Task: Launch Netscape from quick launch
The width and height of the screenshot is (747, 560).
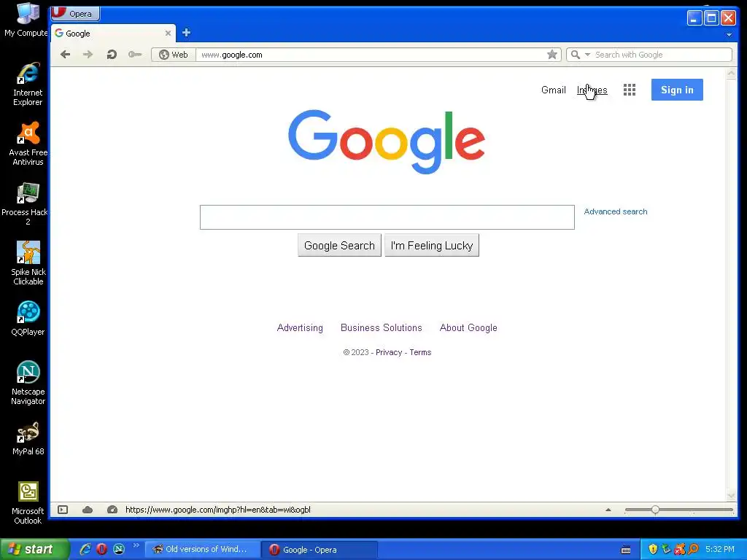Action: [119, 549]
